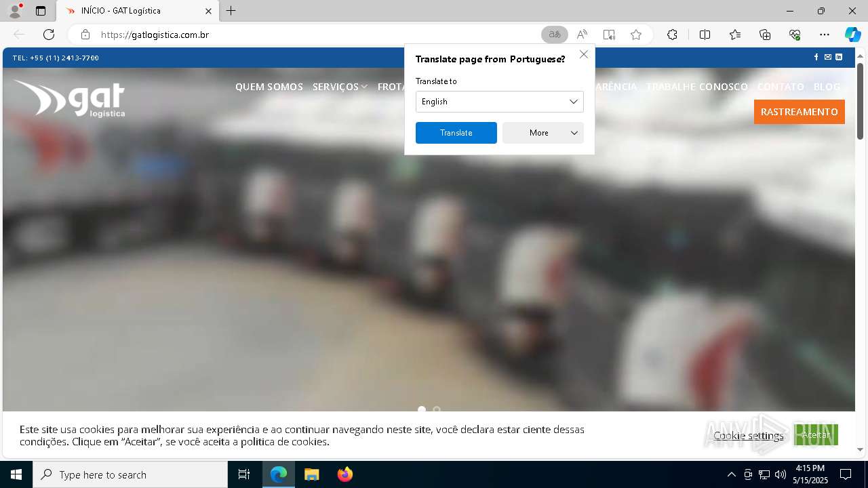This screenshot has width=868, height=488.
Task: Select first carousel slide dot
Action: [422, 409]
